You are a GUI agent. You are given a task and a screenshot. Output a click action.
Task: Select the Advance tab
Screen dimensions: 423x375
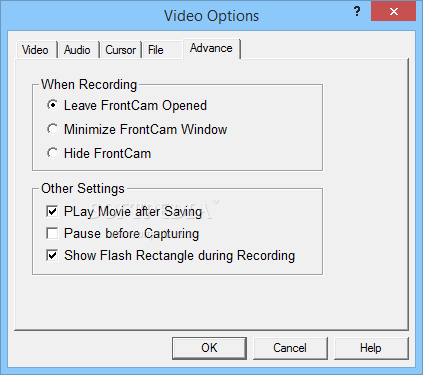(x=211, y=48)
